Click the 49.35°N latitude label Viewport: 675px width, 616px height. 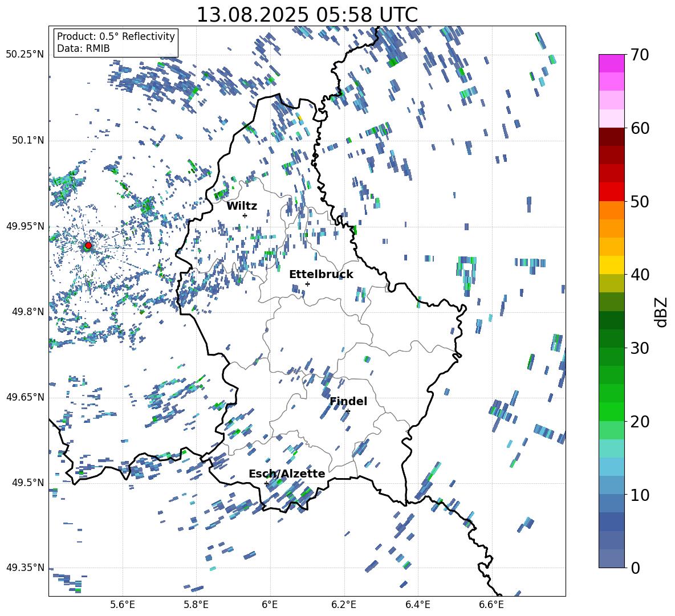(25, 568)
